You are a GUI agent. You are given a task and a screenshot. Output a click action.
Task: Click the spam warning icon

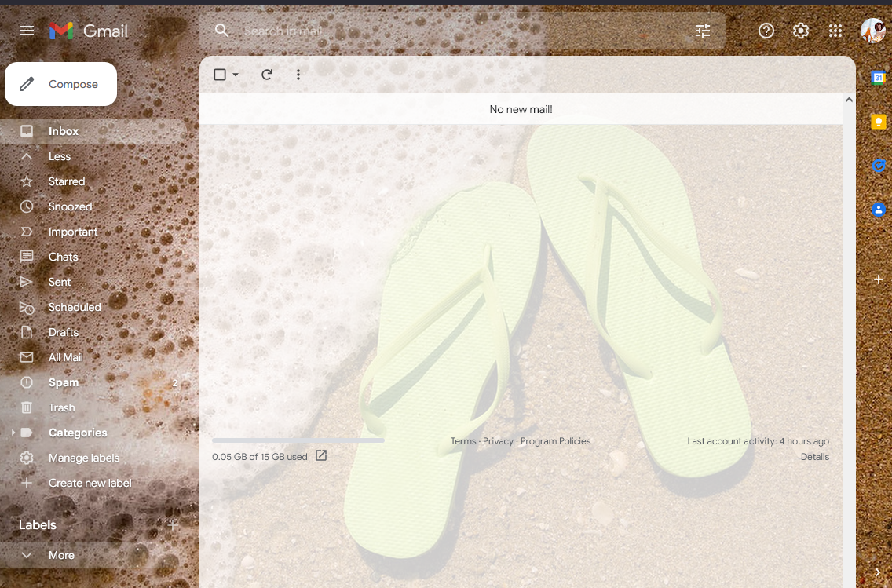(x=26, y=382)
